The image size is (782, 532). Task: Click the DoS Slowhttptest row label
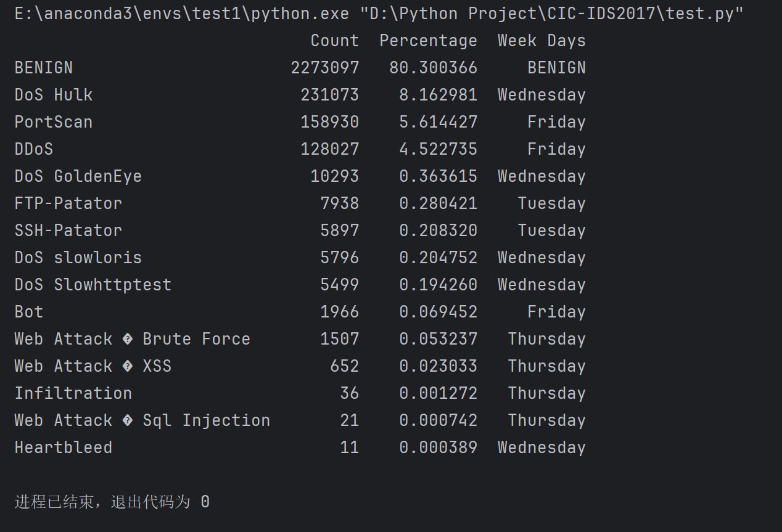[93, 285]
